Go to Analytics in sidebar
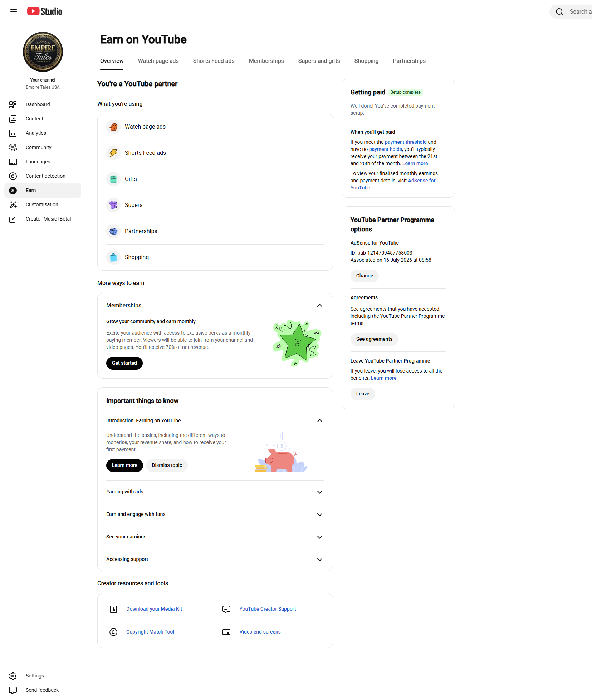The width and height of the screenshot is (592, 700). (x=43, y=133)
